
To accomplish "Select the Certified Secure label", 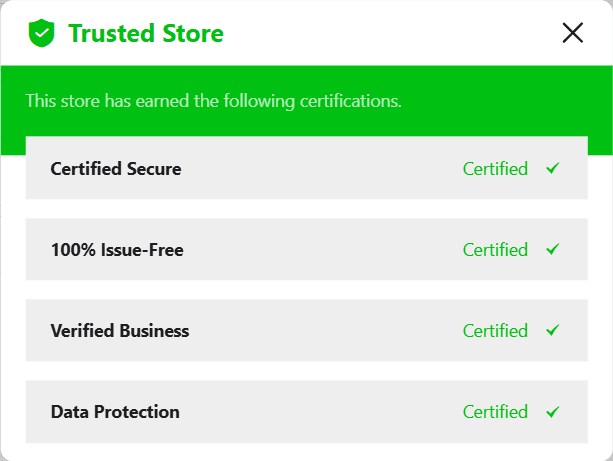I will [x=116, y=169].
